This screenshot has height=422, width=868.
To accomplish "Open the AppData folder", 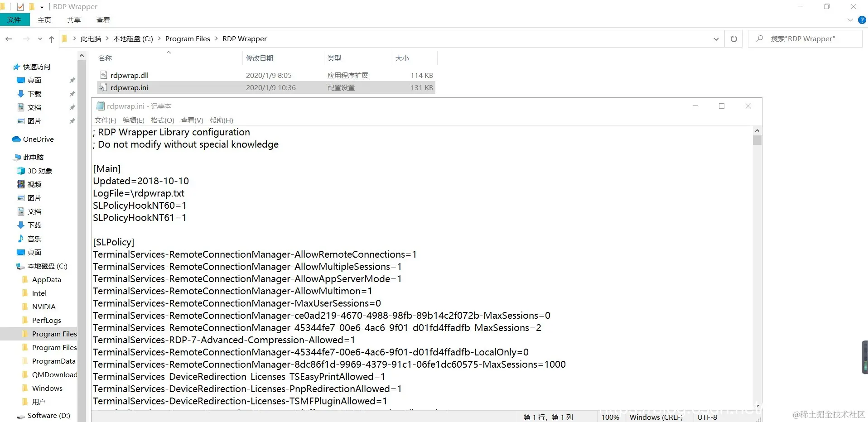I will point(46,280).
